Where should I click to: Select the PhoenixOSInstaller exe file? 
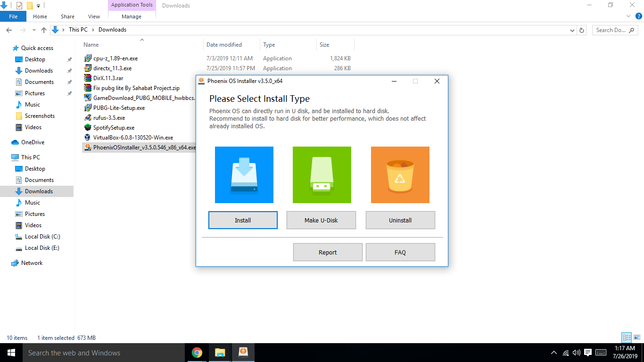139,148
